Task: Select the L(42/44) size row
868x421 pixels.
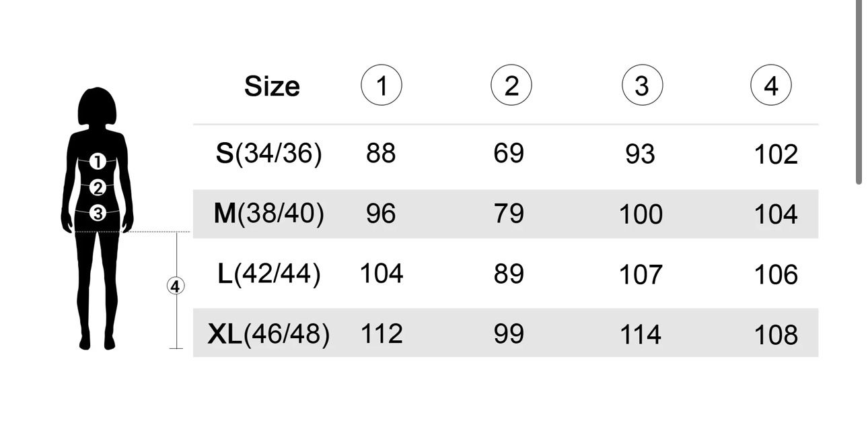Action: [x=505, y=273]
